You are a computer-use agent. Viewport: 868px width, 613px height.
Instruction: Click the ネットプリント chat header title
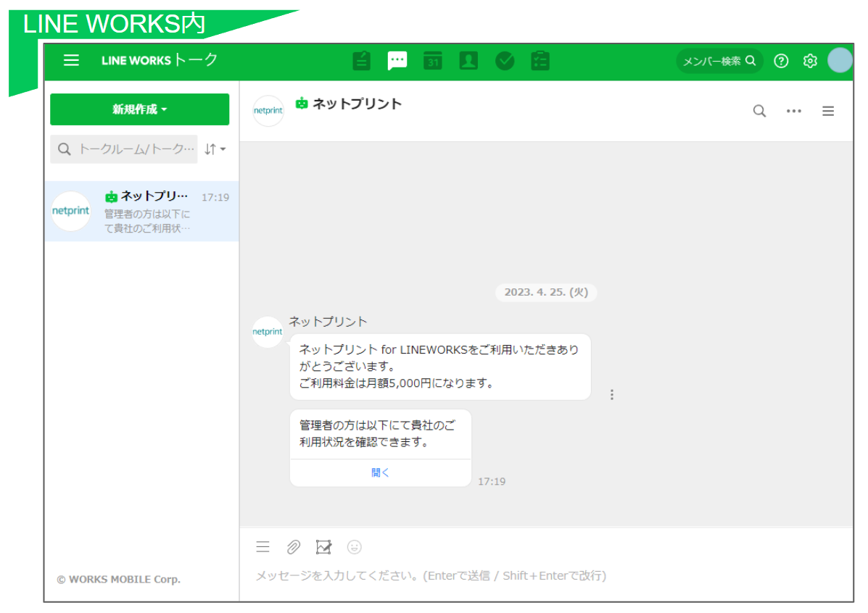[357, 104]
